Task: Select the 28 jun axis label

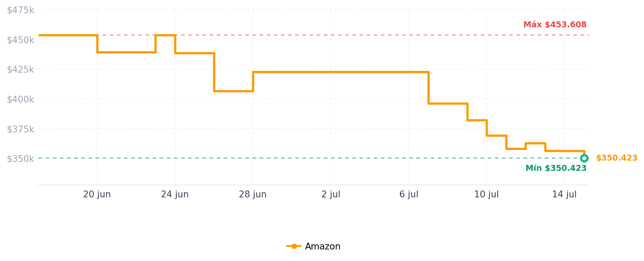Action: [252, 194]
